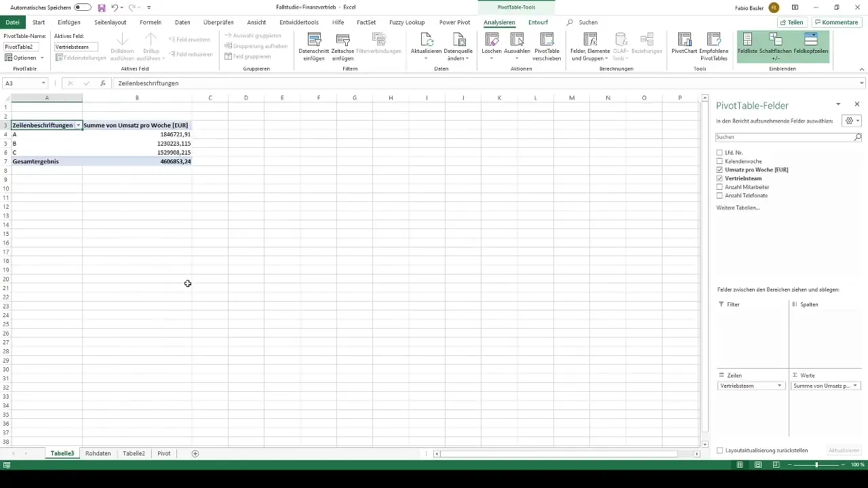
Task: Switch to the Rohdaten sheet
Action: (x=98, y=453)
